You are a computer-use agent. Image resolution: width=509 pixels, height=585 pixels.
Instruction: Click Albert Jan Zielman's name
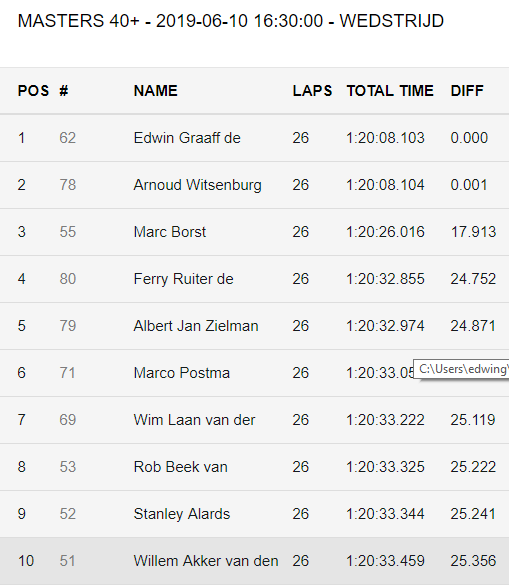click(196, 326)
